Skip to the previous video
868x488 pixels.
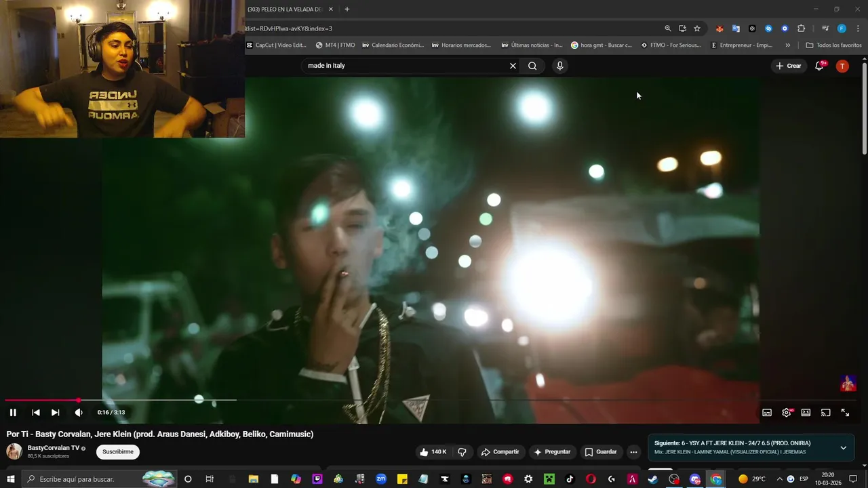pyautogui.click(x=36, y=412)
